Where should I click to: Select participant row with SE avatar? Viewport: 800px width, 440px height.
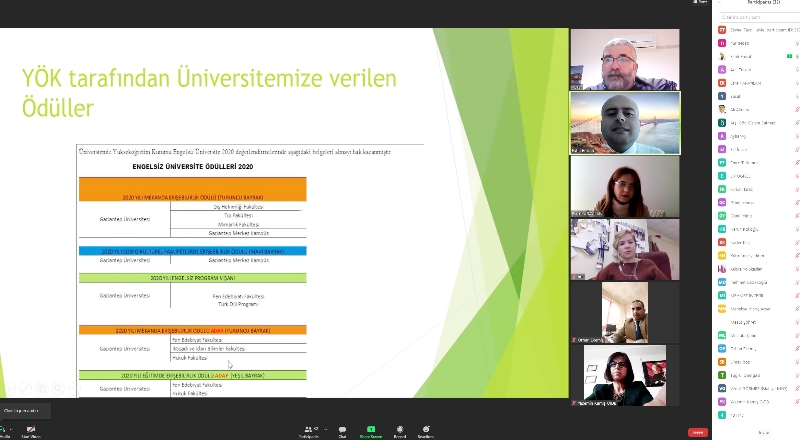coord(759,362)
